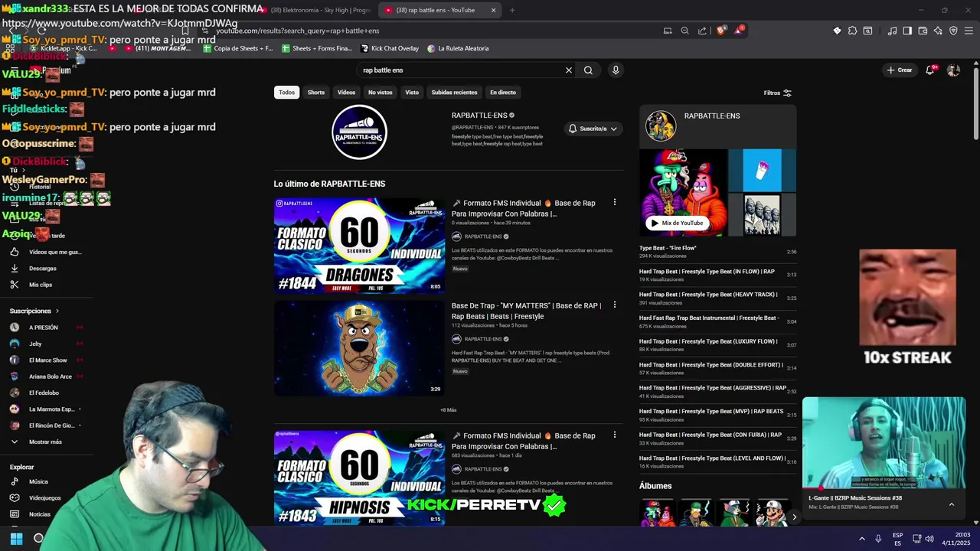
Task: Open browser extensions puzzle icon
Action: [852, 31]
